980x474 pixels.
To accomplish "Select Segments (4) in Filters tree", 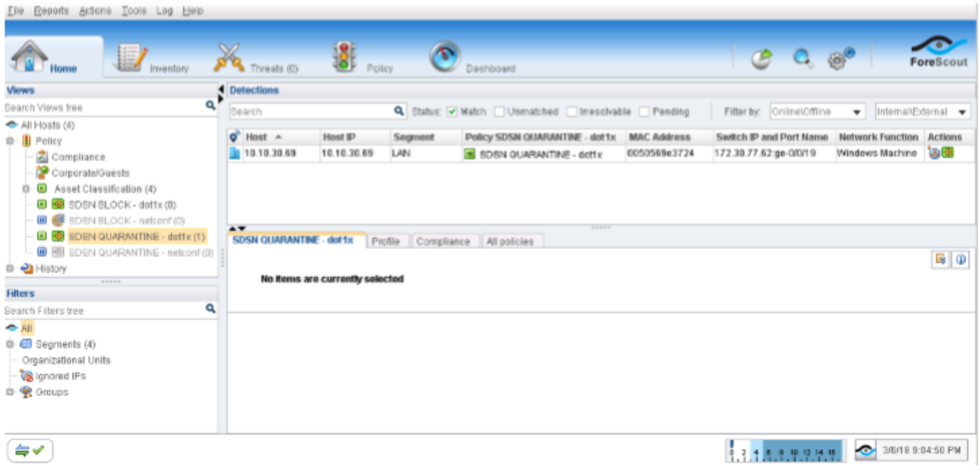I will (65, 344).
